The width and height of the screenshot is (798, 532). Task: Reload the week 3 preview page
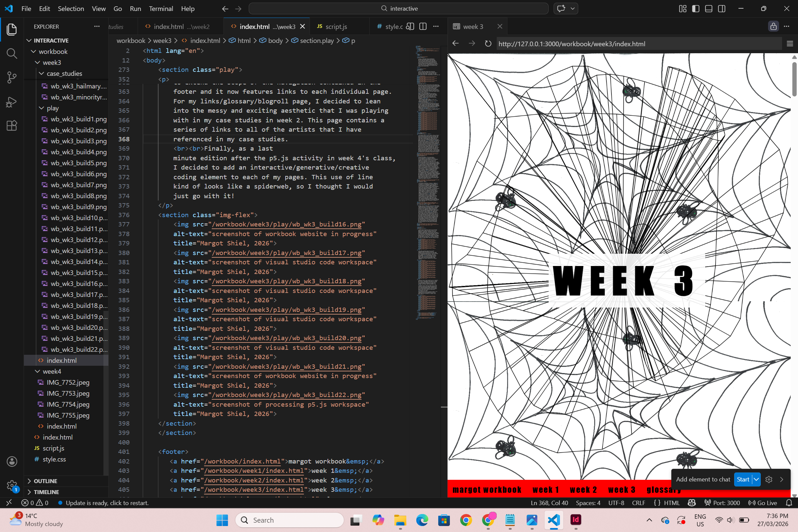tap(488, 44)
